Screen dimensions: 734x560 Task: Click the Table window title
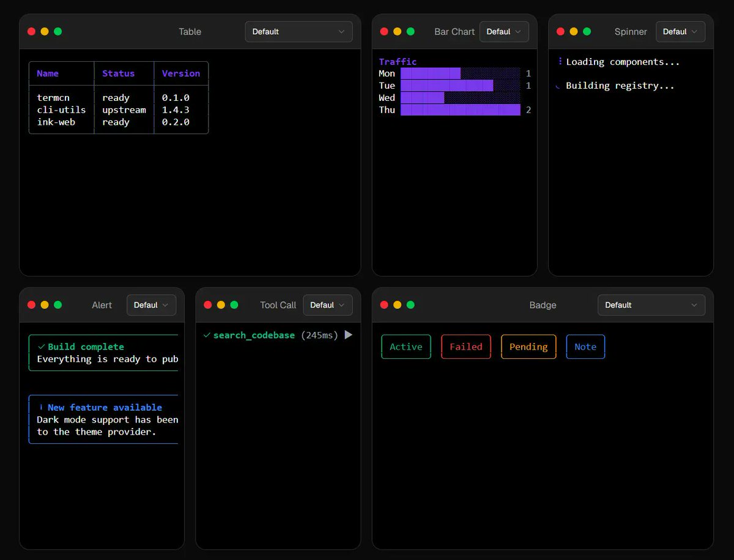point(190,32)
